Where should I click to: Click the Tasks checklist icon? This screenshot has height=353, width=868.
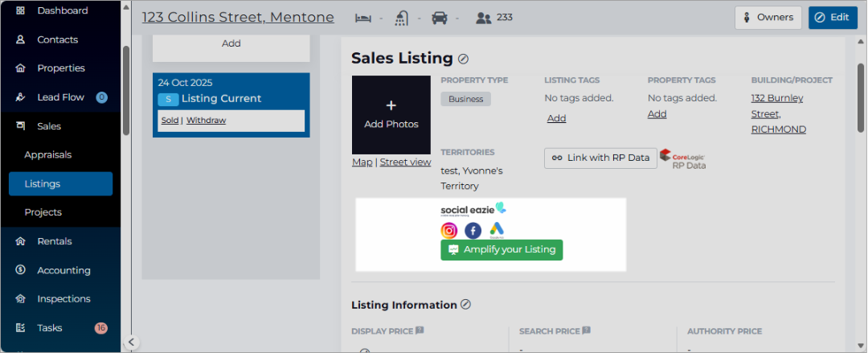click(x=20, y=327)
